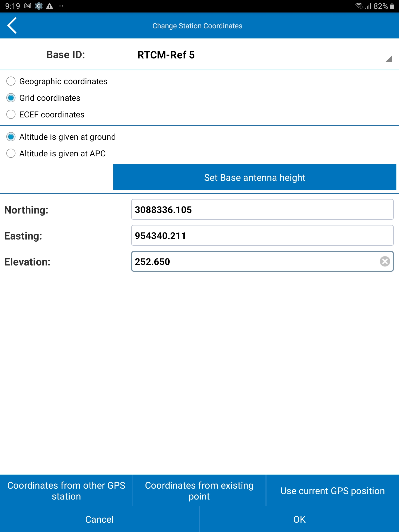This screenshot has height=532, width=399.
Task: Tap Coordinates from existing point
Action: tap(199, 491)
